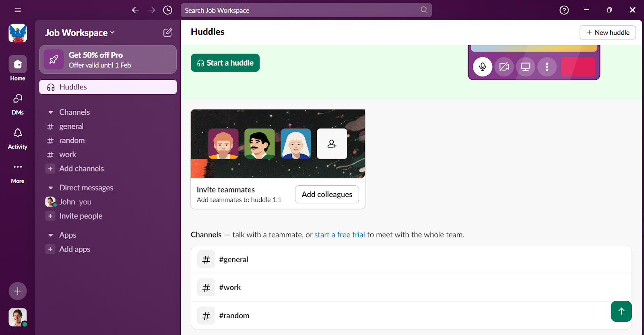Open the general channel in sidebar
This screenshot has height=335, width=644.
[108, 126]
